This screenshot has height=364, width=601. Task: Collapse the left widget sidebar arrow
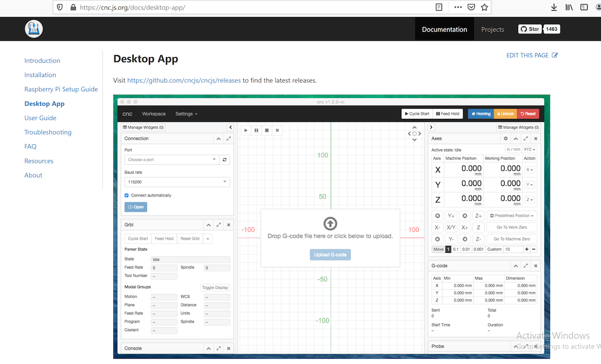(x=231, y=127)
